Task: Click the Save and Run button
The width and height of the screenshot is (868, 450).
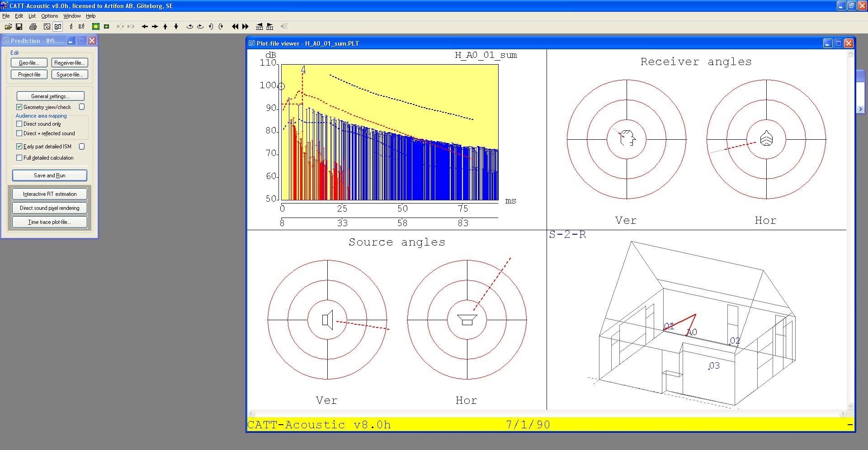Action: (50, 175)
